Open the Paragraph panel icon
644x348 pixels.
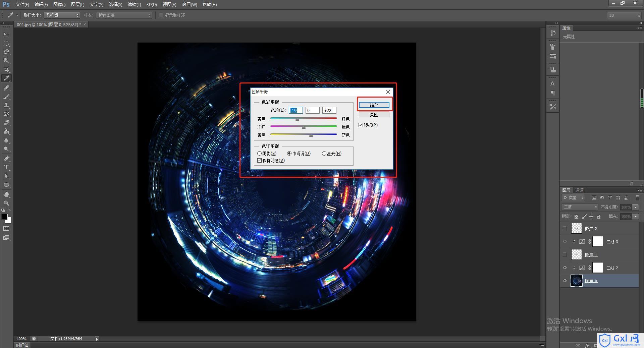(553, 93)
